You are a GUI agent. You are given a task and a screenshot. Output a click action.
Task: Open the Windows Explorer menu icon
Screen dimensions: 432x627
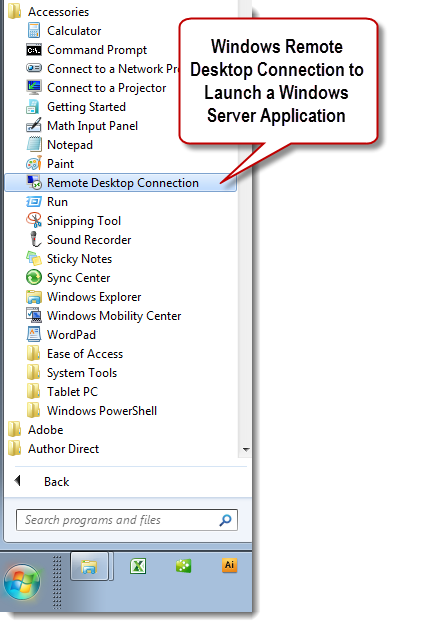(x=34, y=297)
